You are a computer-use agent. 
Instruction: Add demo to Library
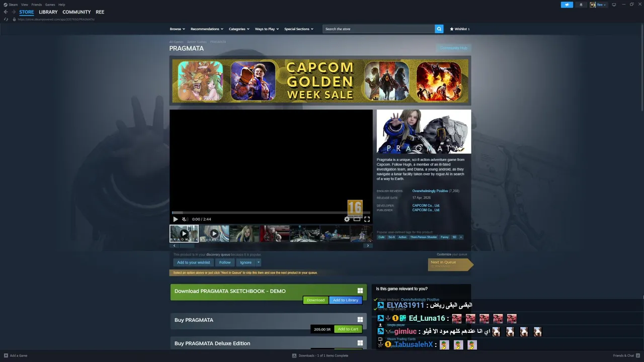click(x=346, y=300)
